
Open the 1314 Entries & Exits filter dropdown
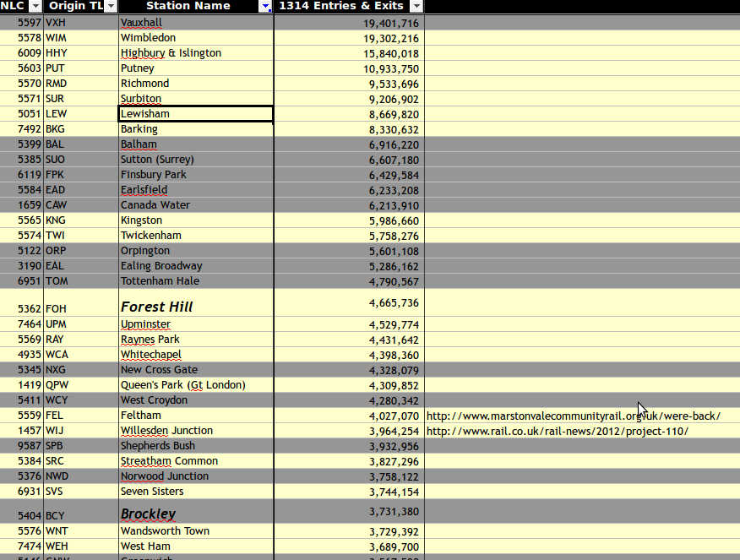415,6
